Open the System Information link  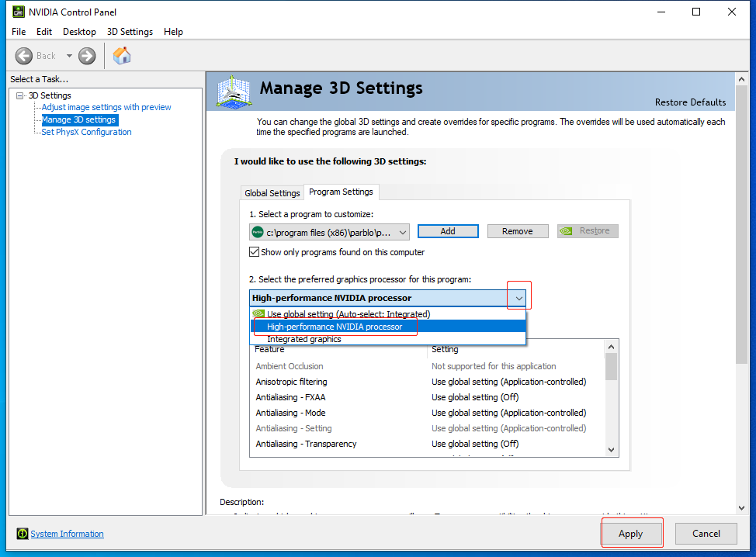click(67, 534)
